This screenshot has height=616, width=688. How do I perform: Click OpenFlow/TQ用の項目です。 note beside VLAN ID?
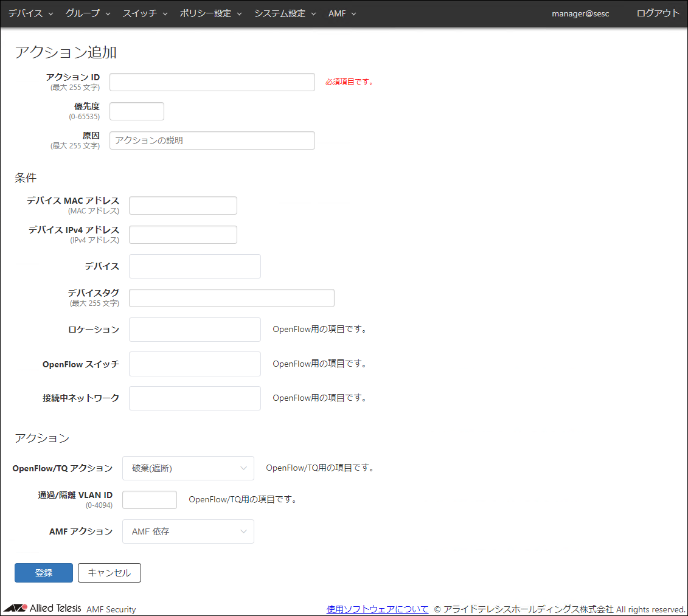pyautogui.click(x=243, y=499)
